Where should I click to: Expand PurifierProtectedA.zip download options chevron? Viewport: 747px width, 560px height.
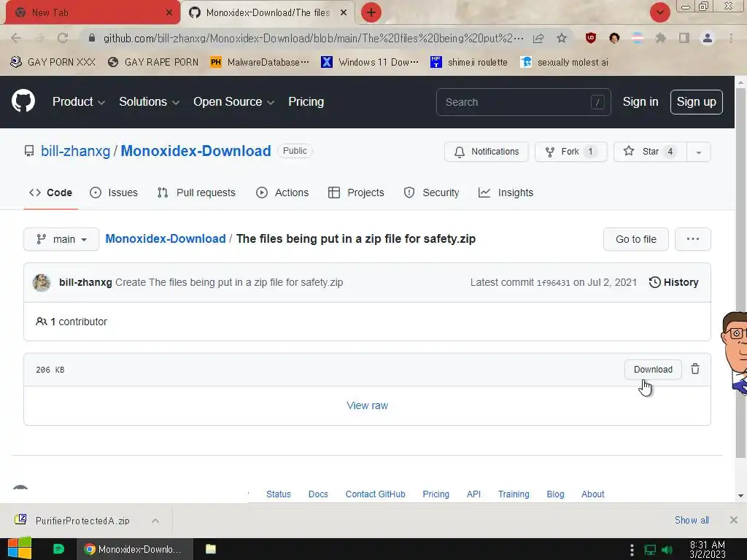[x=155, y=521]
